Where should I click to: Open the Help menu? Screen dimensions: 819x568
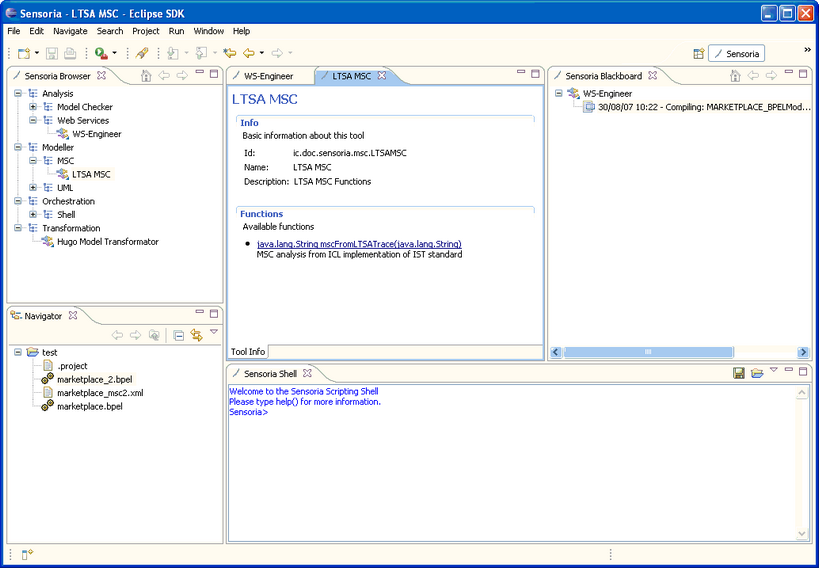241,31
